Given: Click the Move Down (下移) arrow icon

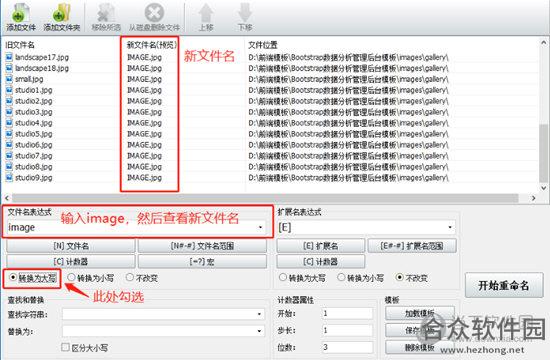Looking at the screenshot, I should point(244,13).
